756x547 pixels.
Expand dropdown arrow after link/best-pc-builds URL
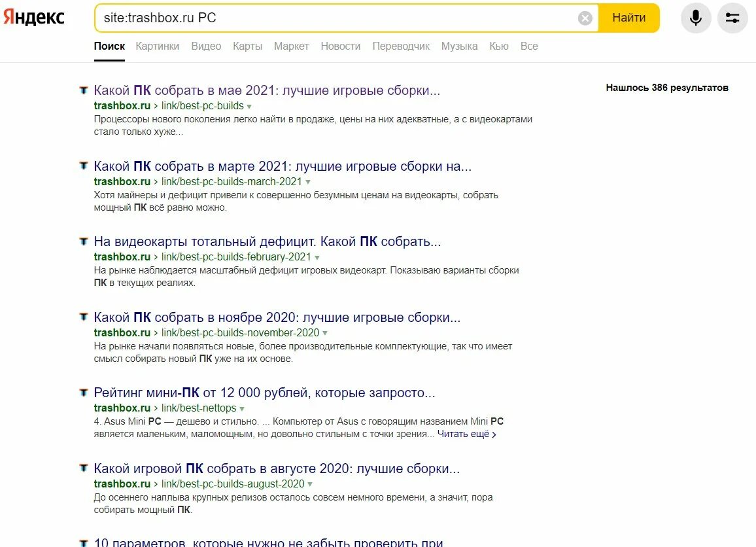[x=249, y=107]
